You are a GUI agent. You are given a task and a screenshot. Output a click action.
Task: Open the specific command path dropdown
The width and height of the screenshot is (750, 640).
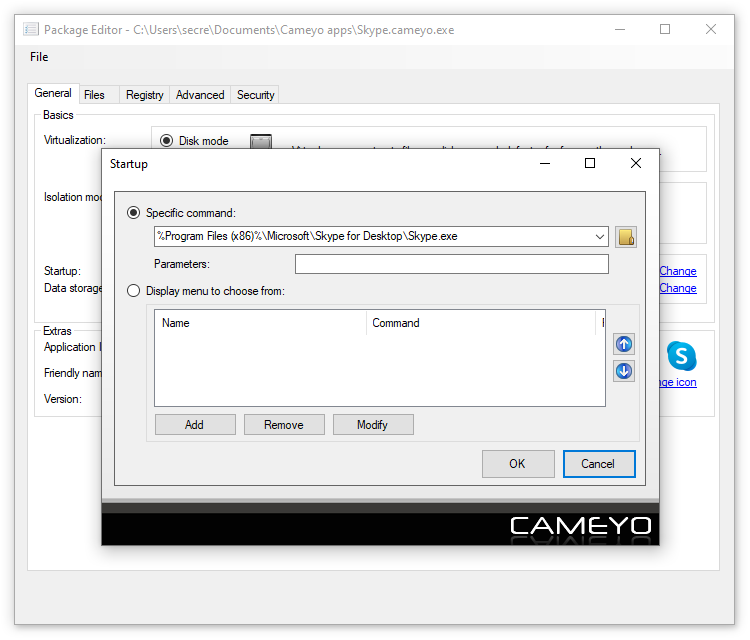pos(599,237)
